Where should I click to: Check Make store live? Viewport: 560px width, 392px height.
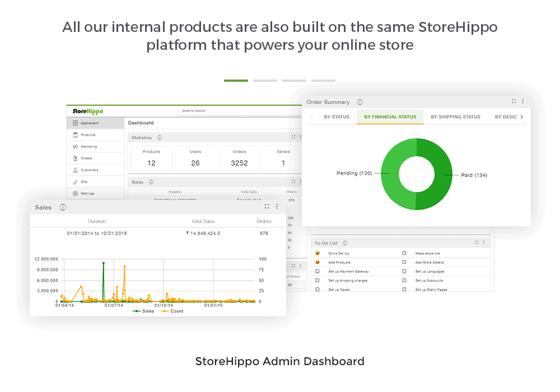click(404, 253)
